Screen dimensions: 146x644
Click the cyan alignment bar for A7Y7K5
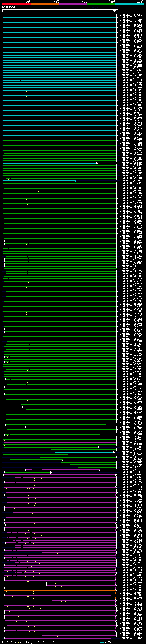click(x=39, y=181)
